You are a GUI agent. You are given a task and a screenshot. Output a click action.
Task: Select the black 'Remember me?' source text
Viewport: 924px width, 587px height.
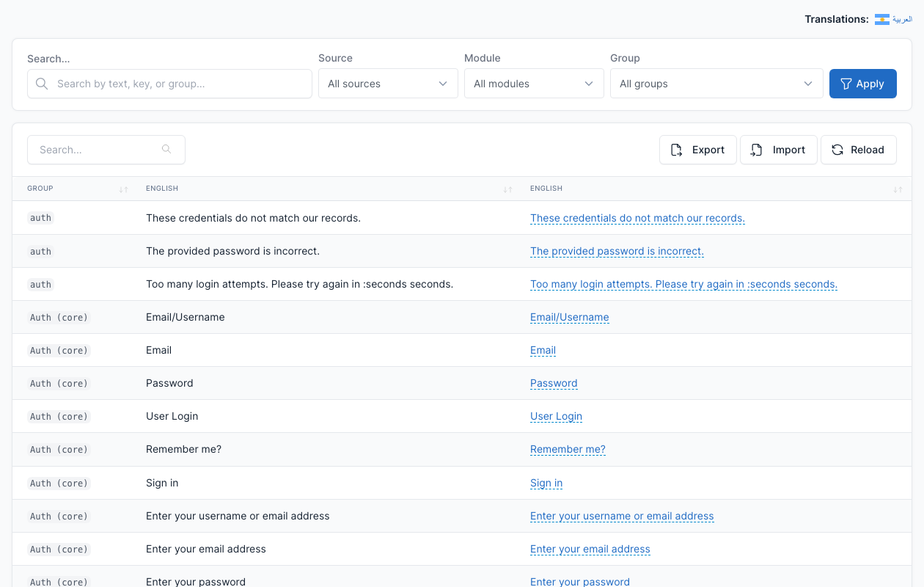pos(183,449)
